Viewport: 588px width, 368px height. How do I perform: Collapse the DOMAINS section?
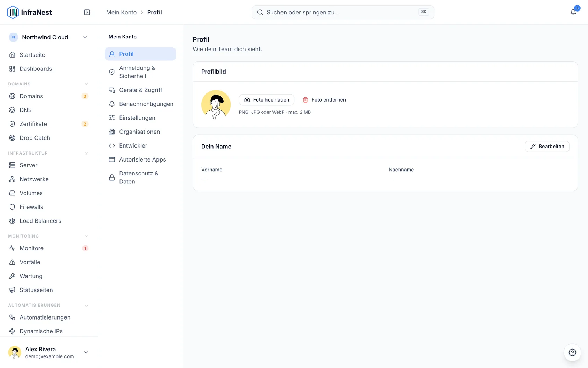[86, 84]
